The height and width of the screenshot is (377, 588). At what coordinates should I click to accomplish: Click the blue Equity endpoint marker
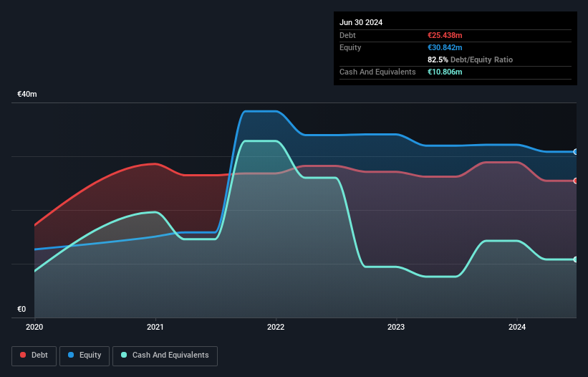pyautogui.click(x=576, y=152)
